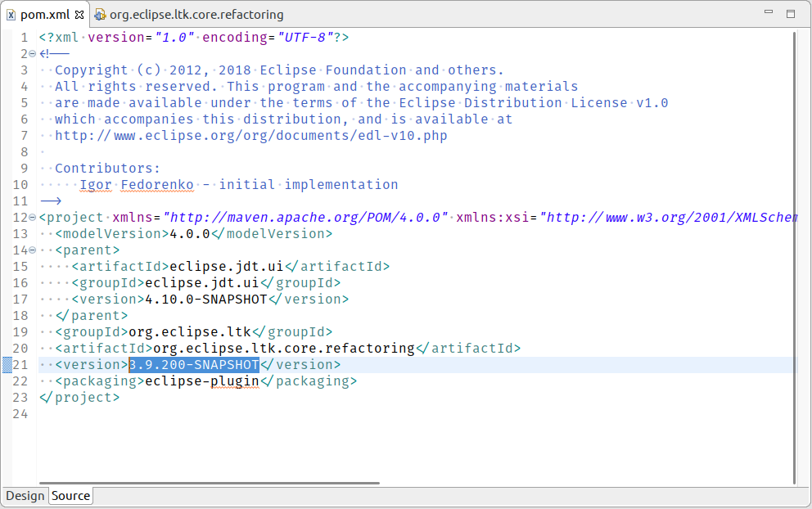
Task: Click the xml version value 1.0
Action: click(x=174, y=38)
